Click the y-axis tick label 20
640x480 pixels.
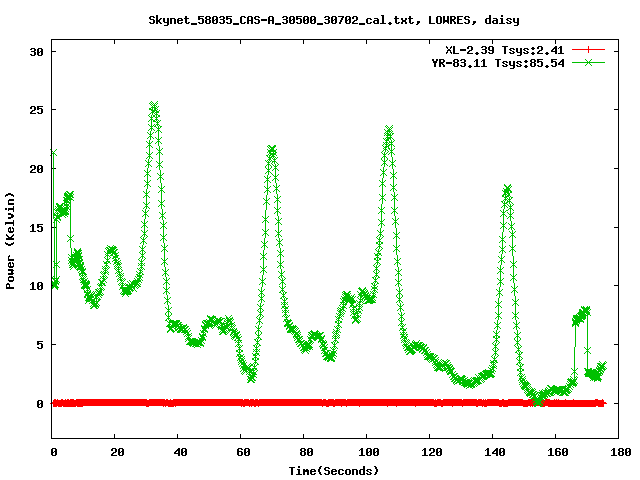(36, 169)
